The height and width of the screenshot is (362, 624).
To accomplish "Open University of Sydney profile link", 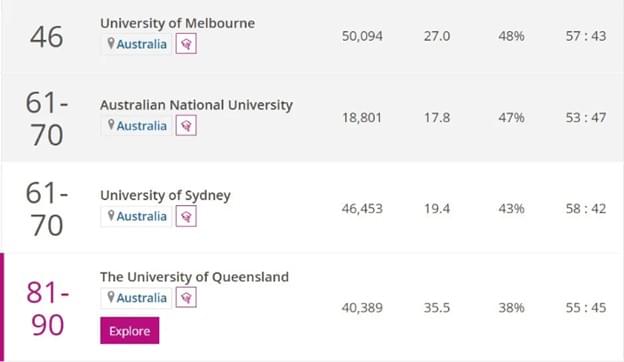I will point(165,195).
